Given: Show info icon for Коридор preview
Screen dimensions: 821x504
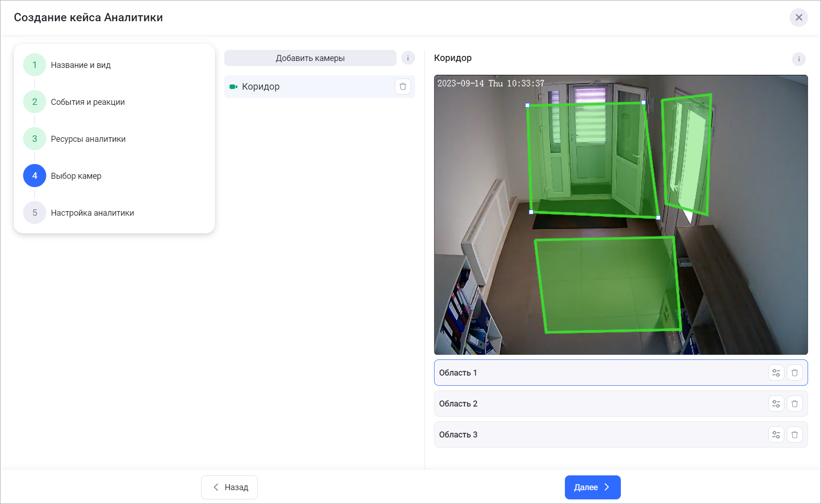Looking at the screenshot, I should [798, 59].
